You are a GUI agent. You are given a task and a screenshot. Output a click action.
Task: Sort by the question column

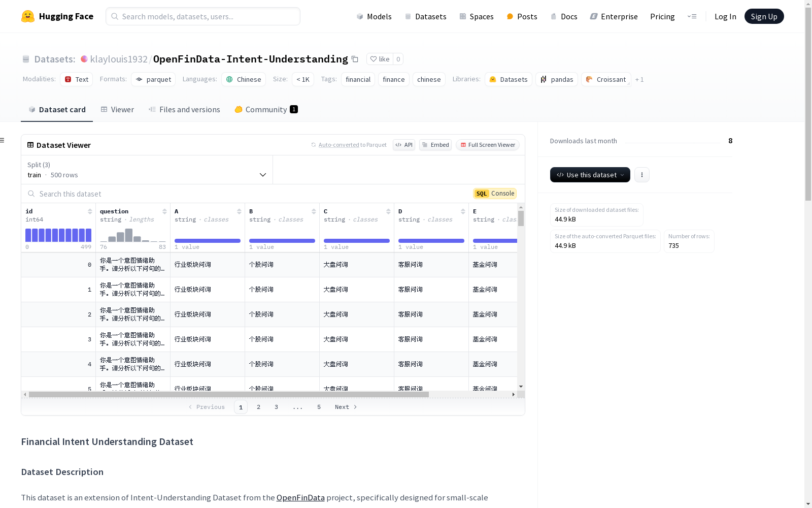pyautogui.click(x=164, y=211)
